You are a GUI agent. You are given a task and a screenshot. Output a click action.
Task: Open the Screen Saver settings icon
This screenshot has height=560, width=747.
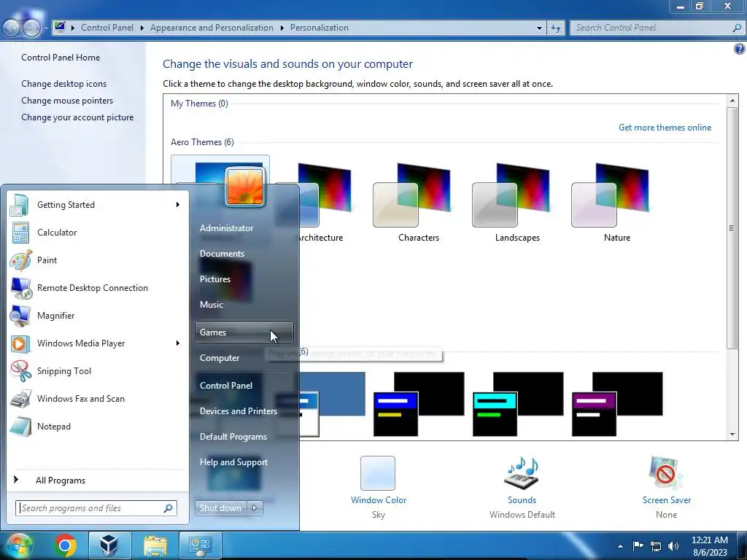[x=666, y=472]
